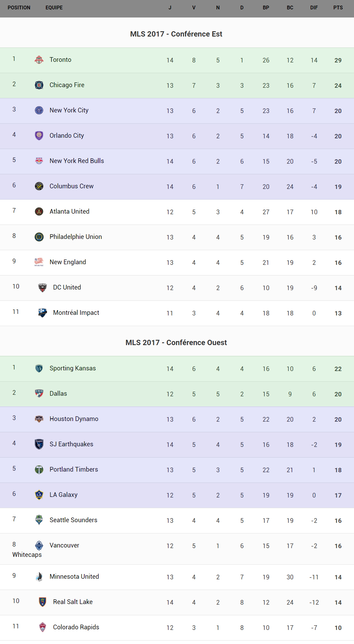Click the Conférence Est section heading
The height and width of the screenshot is (644, 354).
click(x=176, y=34)
